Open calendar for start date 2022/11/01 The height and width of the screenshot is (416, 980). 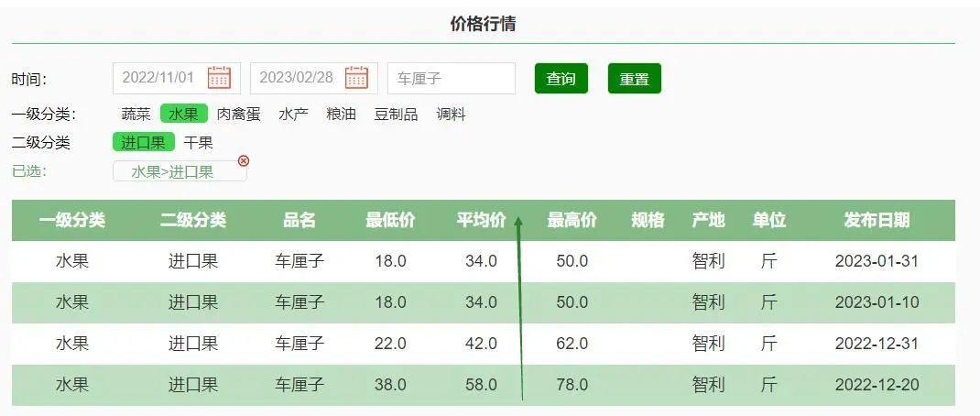tap(220, 78)
